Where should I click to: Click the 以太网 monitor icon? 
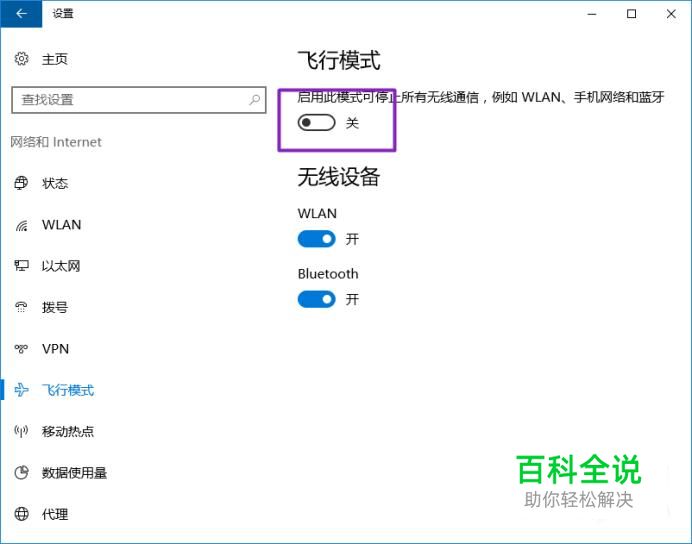[x=21, y=266]
